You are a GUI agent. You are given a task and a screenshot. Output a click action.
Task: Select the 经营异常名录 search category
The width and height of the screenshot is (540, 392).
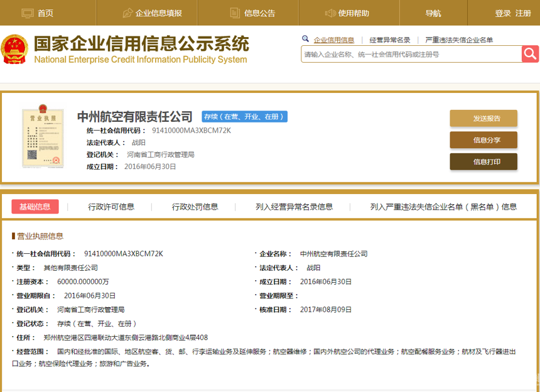pos(390,40)
